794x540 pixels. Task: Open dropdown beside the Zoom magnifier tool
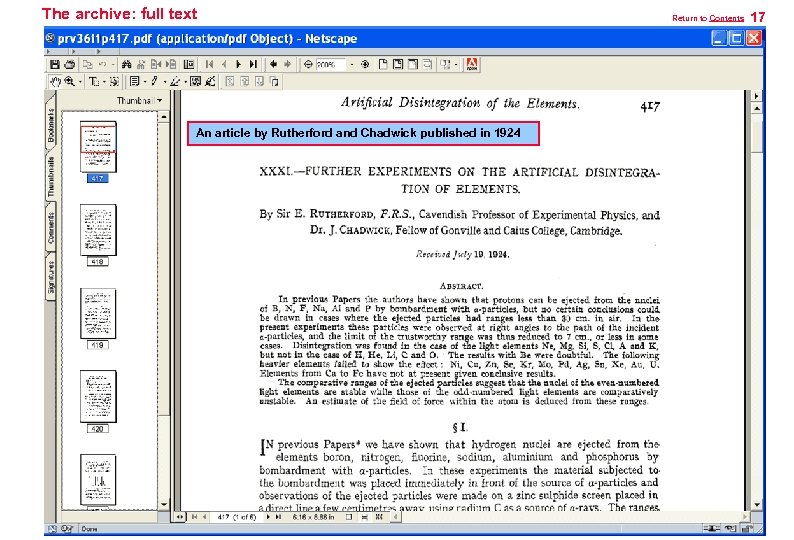pyautogui.click(x=80, y=82)
